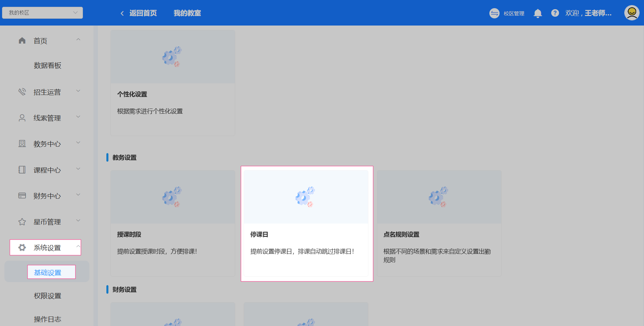Click 提前设置停课日 description text
The width and height of the screenshot is (644, 326).
click(302, 251)
